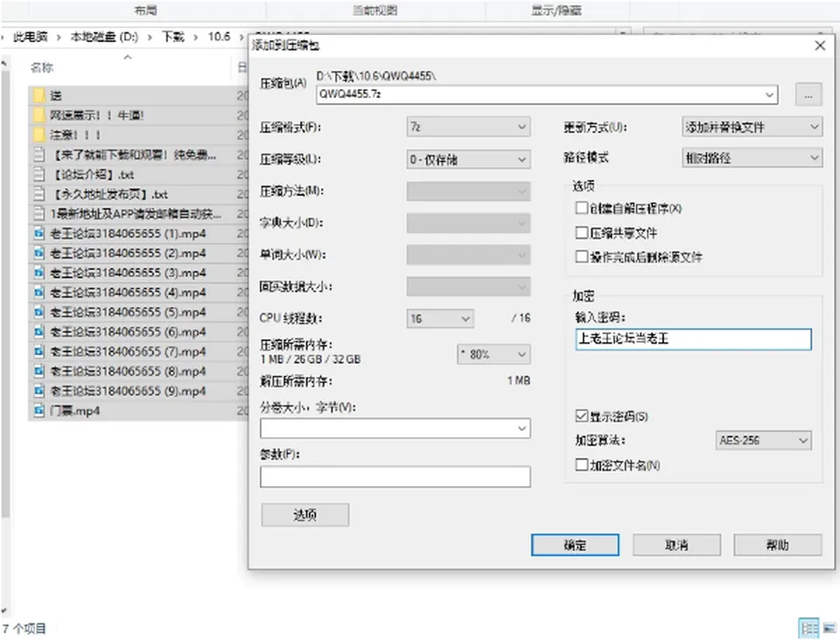
Task: Open the AES-256 encryption method dropdown
Action: [763, 441]
